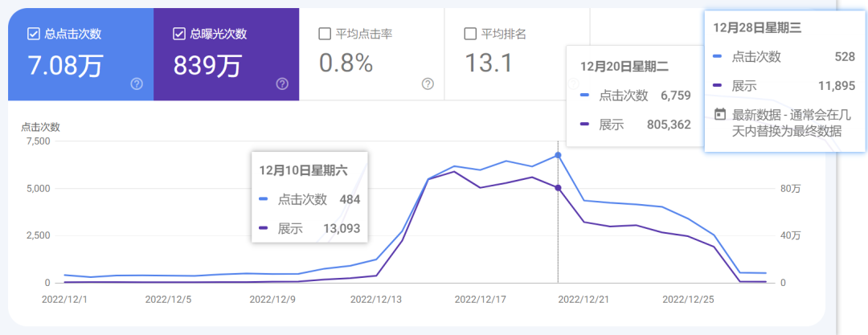
Task: Select the 13.1 average position value
Action: click(489, 63)
